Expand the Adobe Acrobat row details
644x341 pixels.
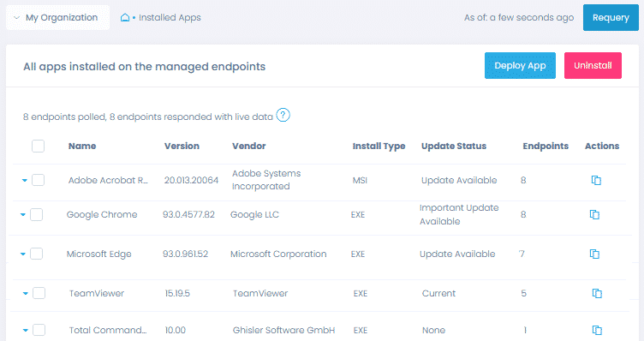(24, 181)
